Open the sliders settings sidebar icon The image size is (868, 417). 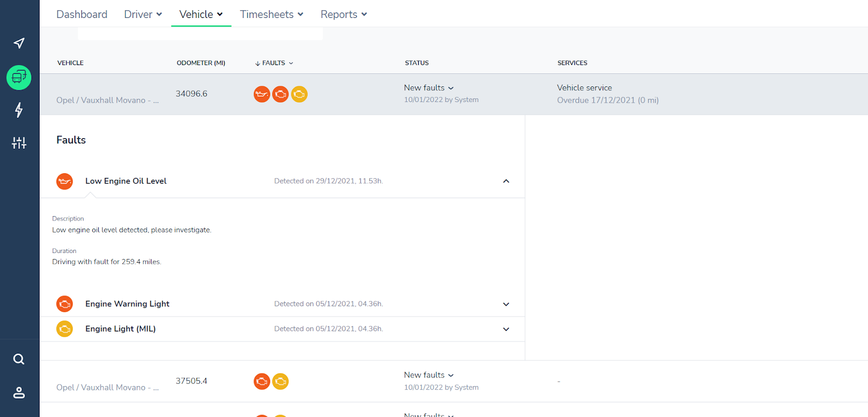point(19,143)
